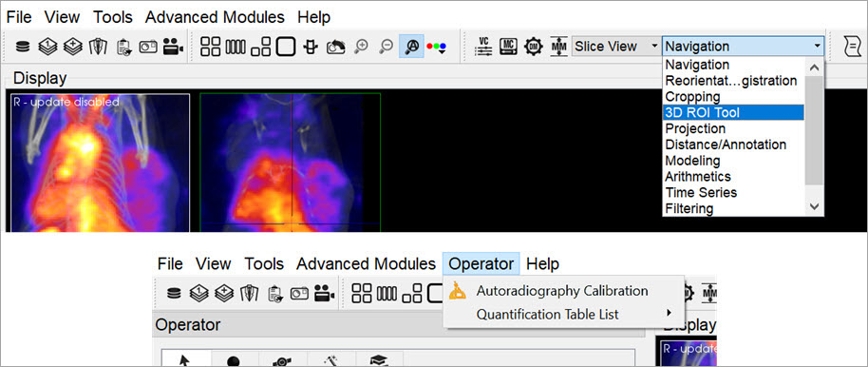The height and width of the screenshot is (367, 868).
Task: Click the video camera record icon in top toolbar
Action: click(173, 47)
